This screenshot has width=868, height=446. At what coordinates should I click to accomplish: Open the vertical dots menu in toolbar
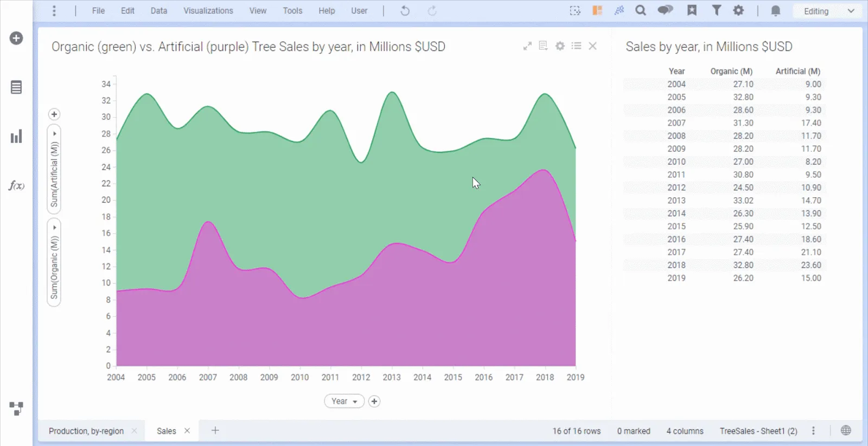pos(54,11)
